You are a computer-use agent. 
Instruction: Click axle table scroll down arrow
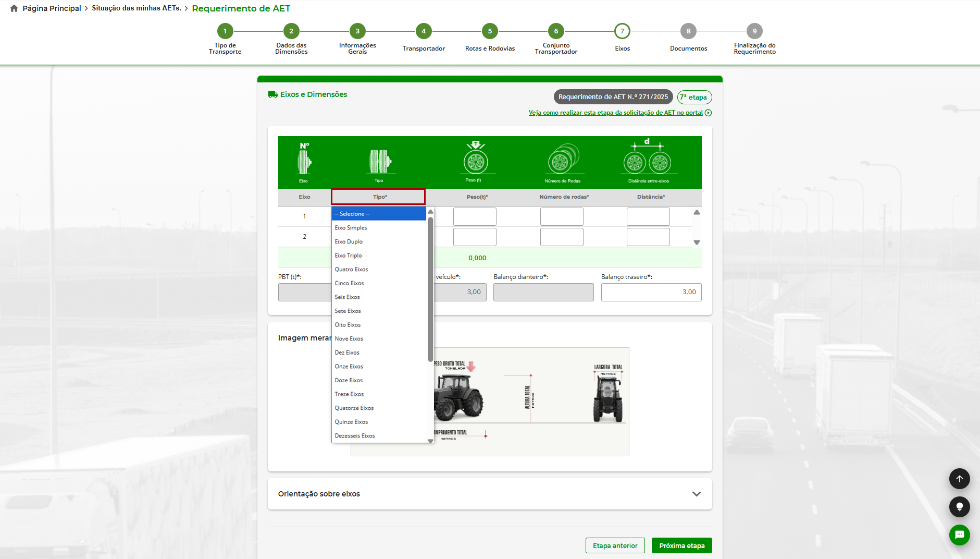click(697, 242)
